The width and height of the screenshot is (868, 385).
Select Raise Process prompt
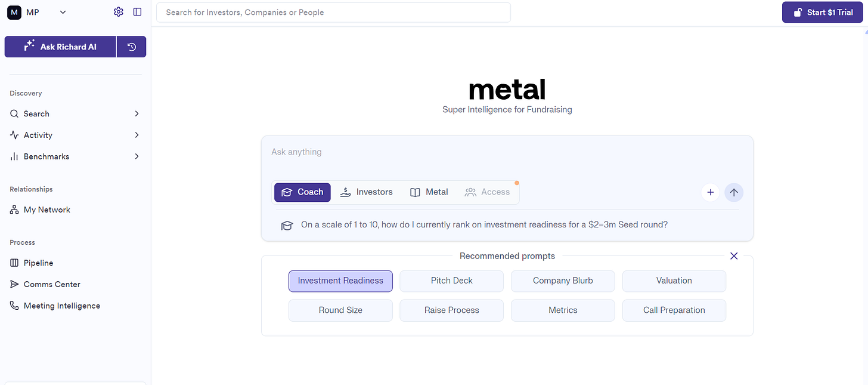pos(452,310)
